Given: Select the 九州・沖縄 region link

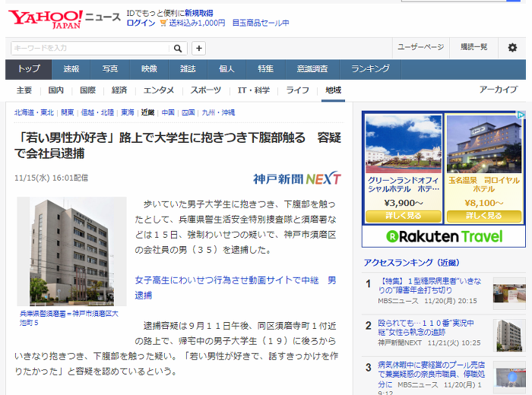Looking at the screenshot, I should pyautogui.click(x=218, y=112).
